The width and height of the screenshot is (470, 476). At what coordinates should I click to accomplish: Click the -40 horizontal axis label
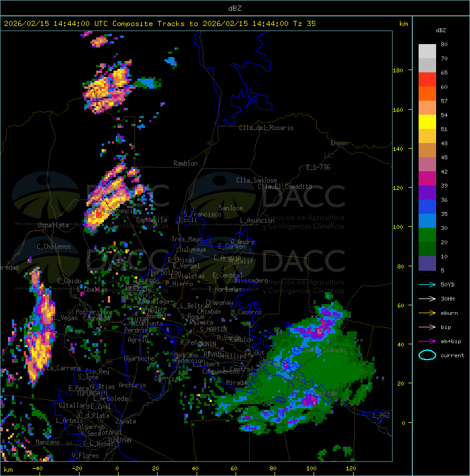pyautogui.click(x=37, y=469)
